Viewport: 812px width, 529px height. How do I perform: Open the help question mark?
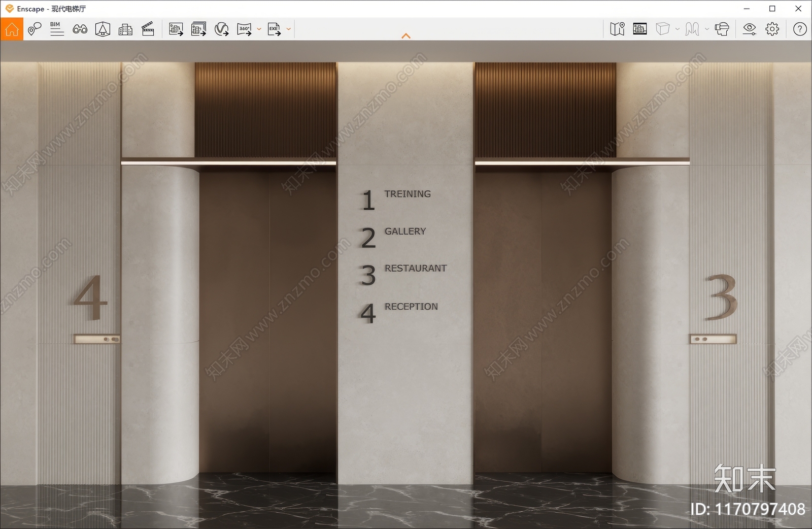pos(800,29)
